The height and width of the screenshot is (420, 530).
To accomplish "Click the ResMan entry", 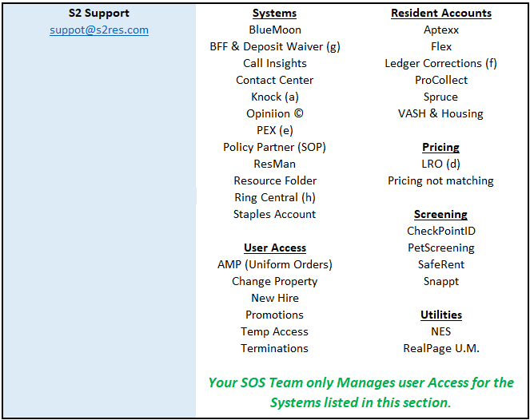I will coord(275,164).
